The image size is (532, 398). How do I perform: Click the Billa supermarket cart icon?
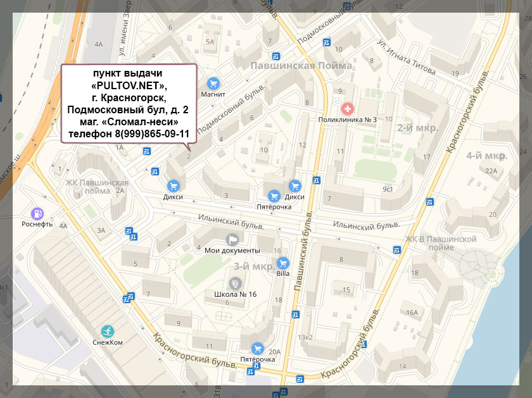283,262
